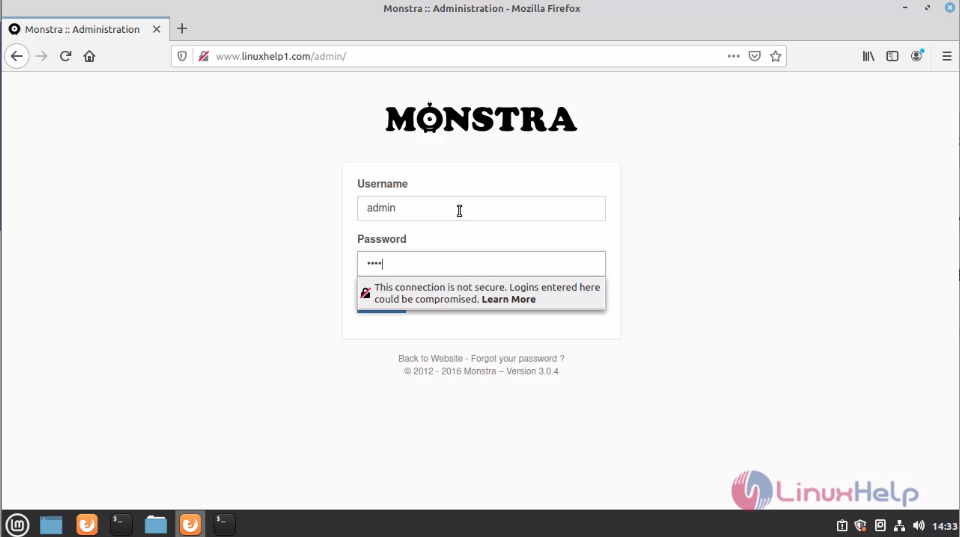Image resolution: width=960 pixels, height=537 pixels.
Task: Open tracking protection shield icon
Action: point(182,56)
